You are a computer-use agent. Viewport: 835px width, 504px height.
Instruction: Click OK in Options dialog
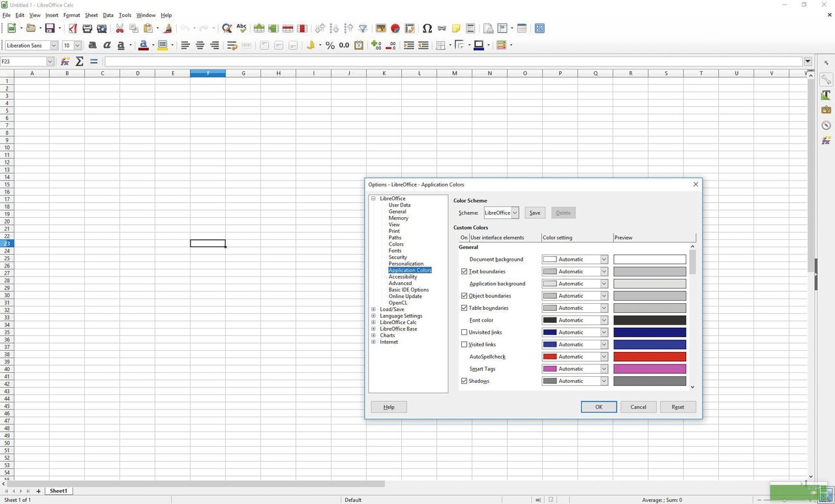coord(599,407)
